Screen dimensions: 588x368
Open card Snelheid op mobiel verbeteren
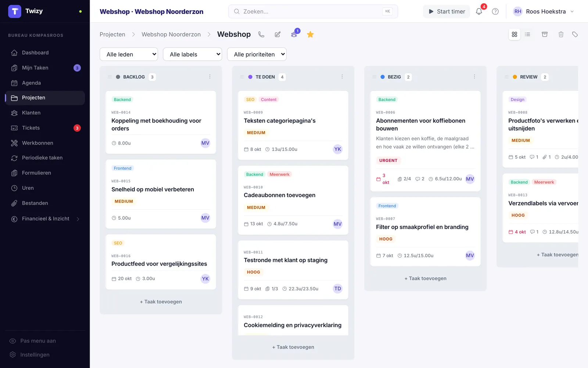tap(161, 194)
